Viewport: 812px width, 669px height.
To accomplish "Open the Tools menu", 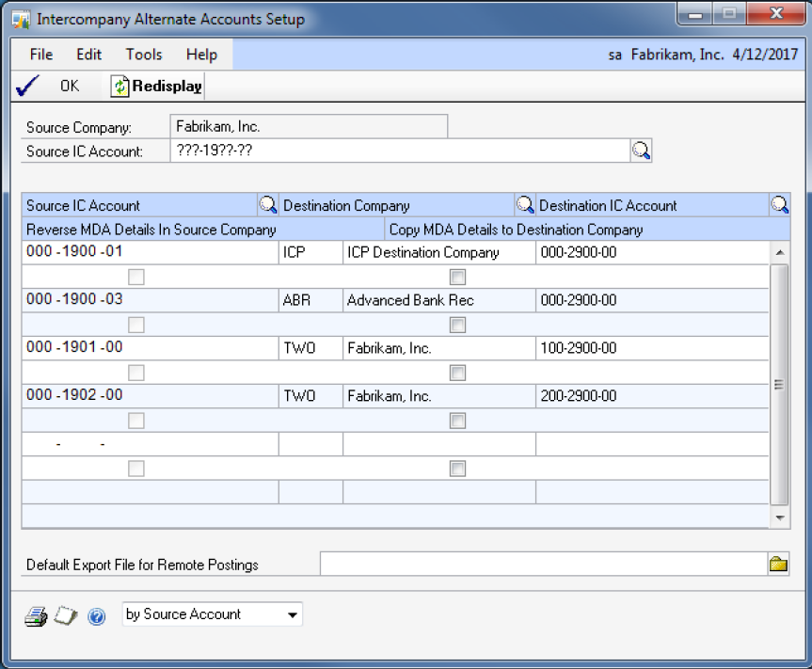I will coord(144,55).
